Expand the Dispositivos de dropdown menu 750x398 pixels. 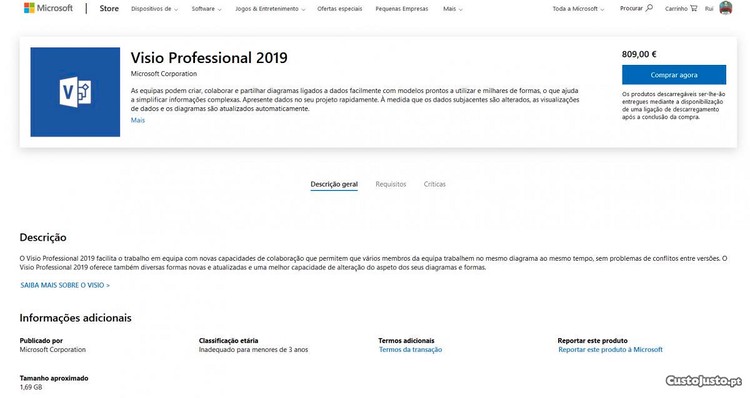pyautogui.click(x=154, y=9)
